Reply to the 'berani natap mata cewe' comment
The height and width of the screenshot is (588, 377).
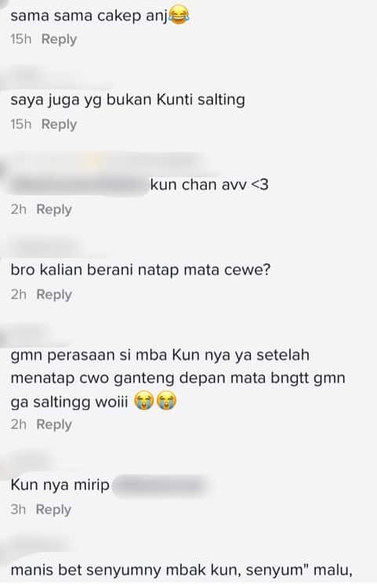(x=54, y=295)
